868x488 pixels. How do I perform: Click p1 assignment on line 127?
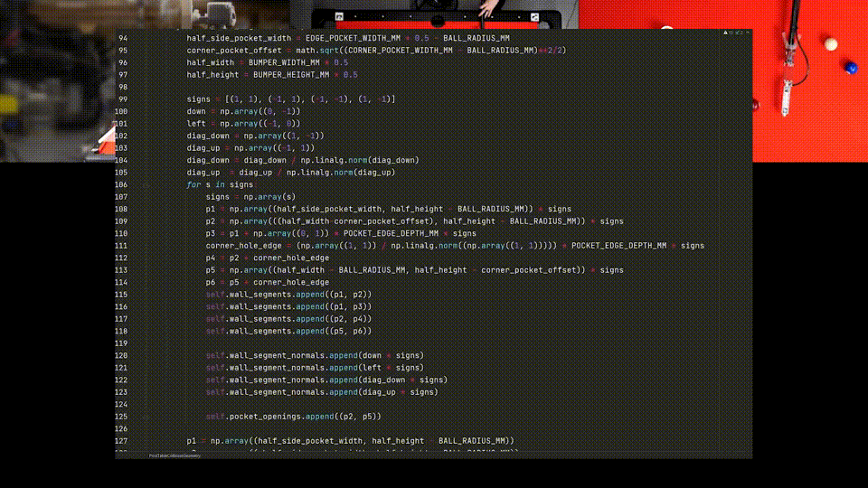pyautogui.click(x=351, y=441)
